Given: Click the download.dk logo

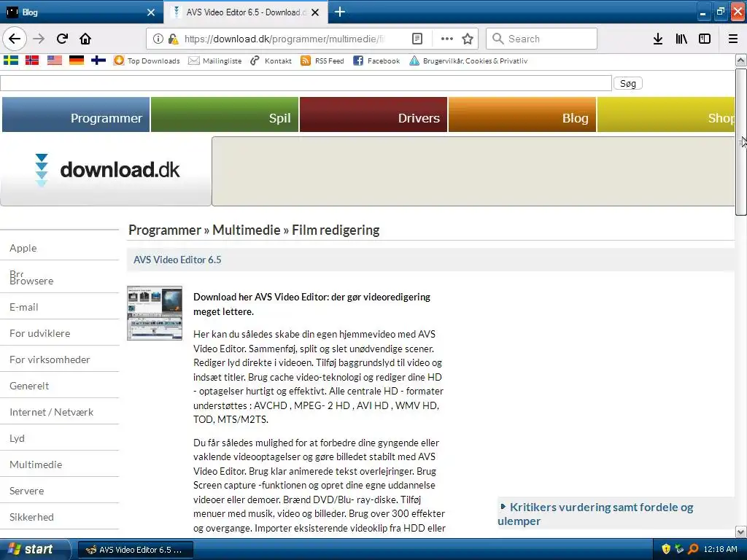Looking at the screenshot, I should [x=107, y=170].
